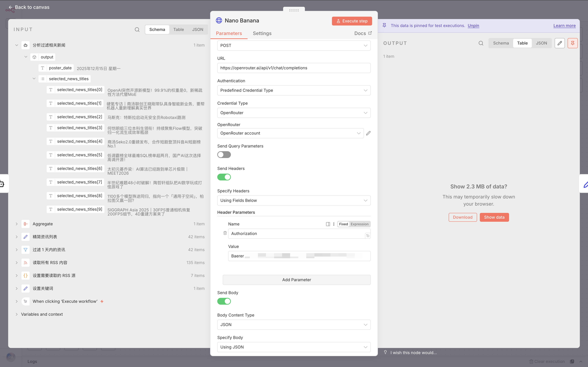The height and width of the screenshot is (367, 588).
Task: Toggle Send Query Parameters switch
Action: tap(224, 155)
